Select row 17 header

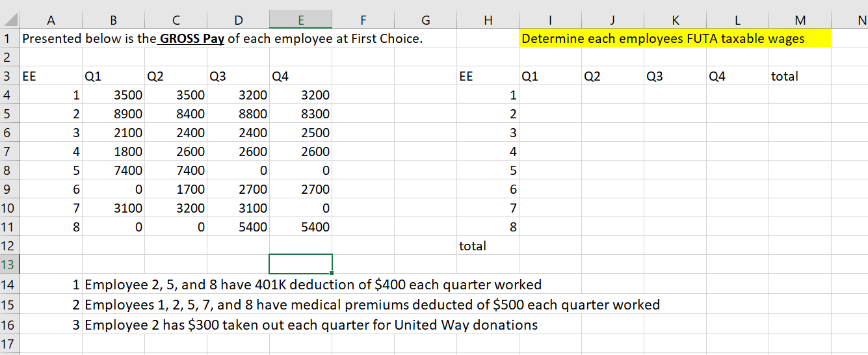(x=10, y=343)
